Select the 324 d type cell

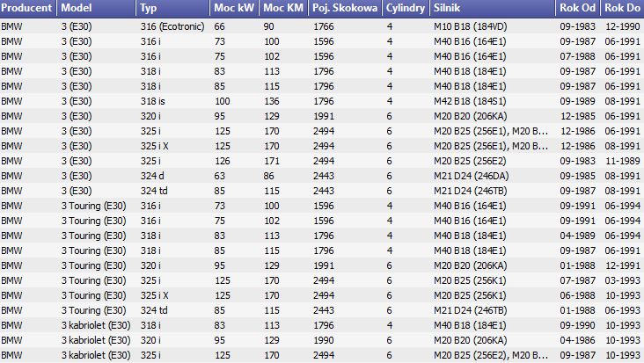[x=152, y=176]
